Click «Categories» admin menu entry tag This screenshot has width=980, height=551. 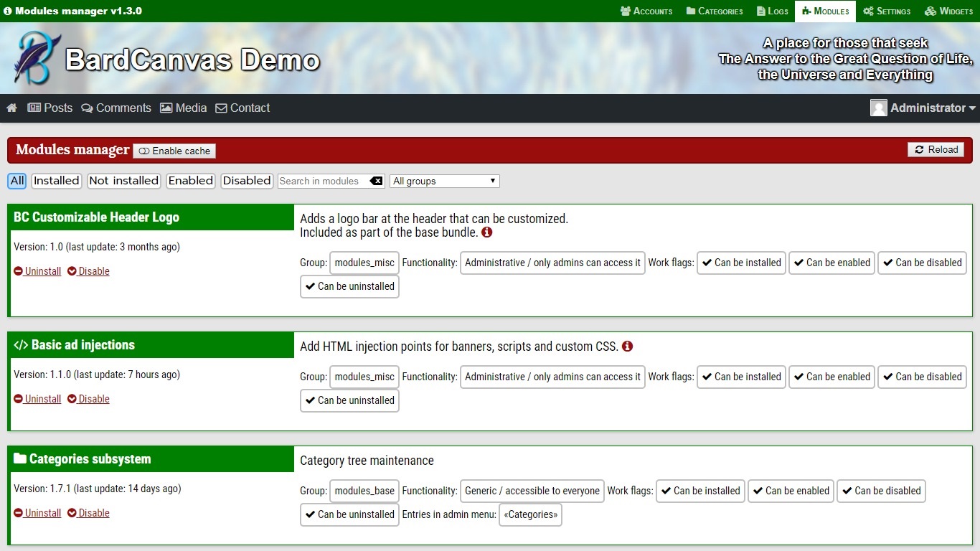point(531,514)
